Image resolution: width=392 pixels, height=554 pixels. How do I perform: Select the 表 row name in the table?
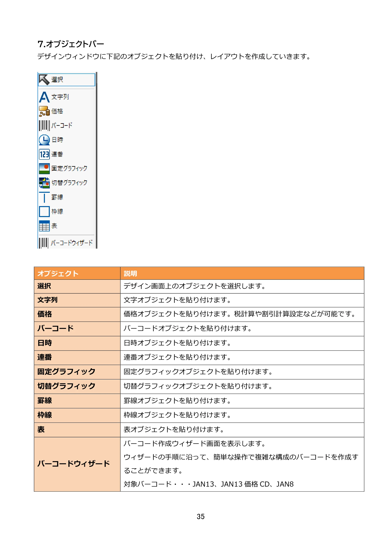click(41, 430)
